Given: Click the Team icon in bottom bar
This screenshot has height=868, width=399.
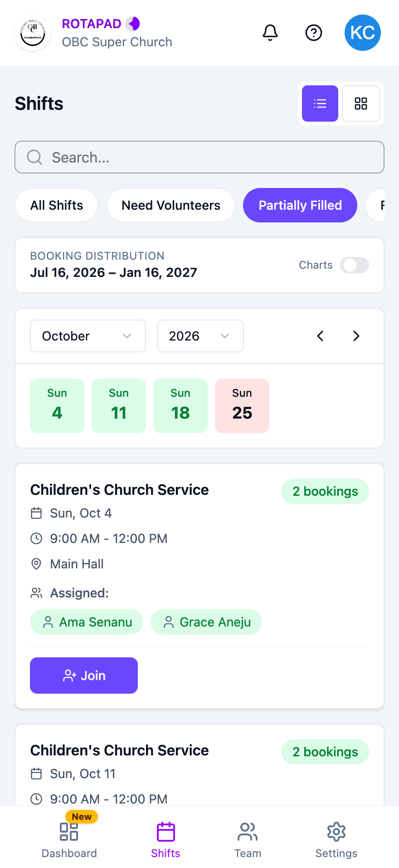Looking at the screenshot, I should tap(248, 832).
